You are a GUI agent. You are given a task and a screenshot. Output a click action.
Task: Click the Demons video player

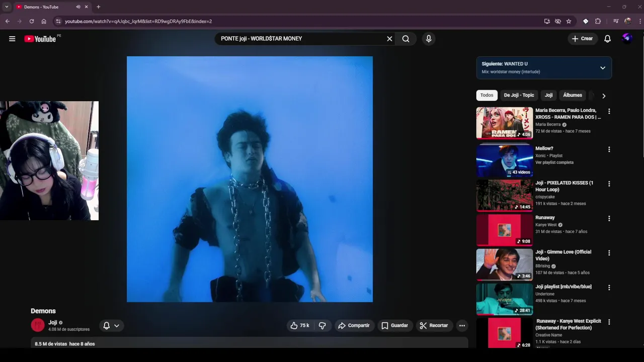click(250, 179)
